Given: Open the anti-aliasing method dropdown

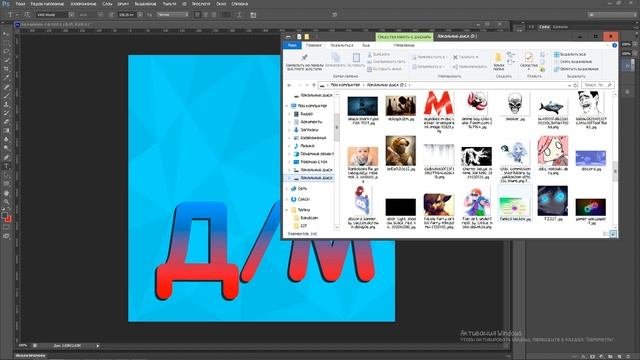Looking at the screenshot, I should (173, 15).
